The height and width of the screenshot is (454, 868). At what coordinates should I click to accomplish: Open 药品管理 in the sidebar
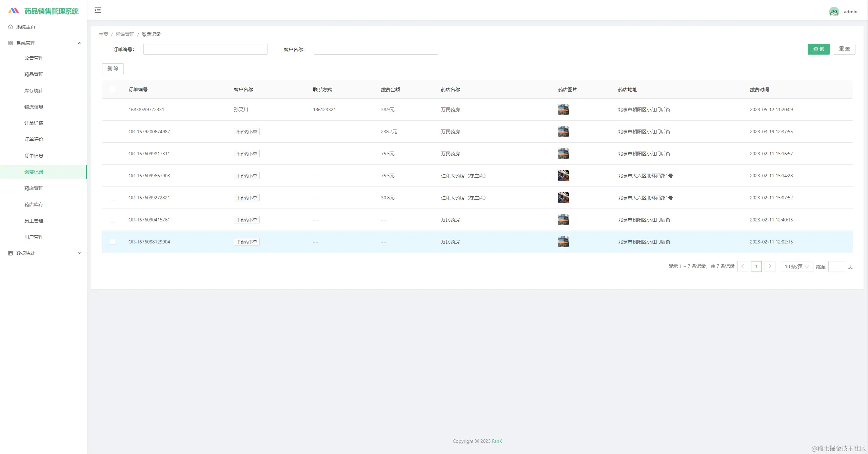click(34, 74)
